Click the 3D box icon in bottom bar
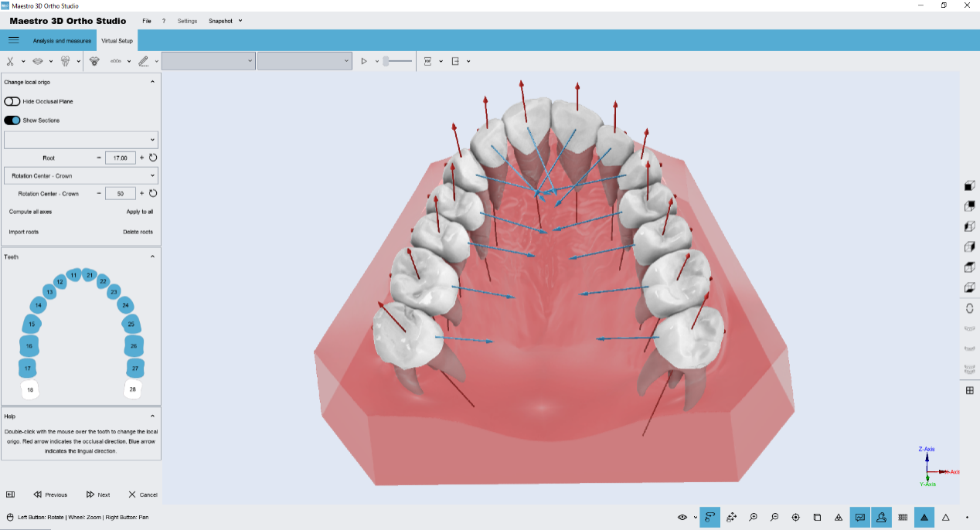The height and width of the screenshot is (530, 980). [817, 517]
